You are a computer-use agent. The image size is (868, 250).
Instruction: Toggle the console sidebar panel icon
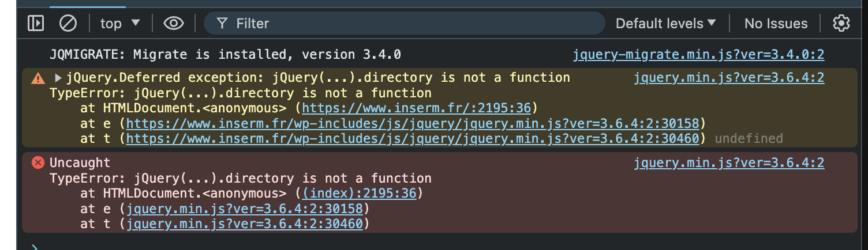[x=36, y=23]
